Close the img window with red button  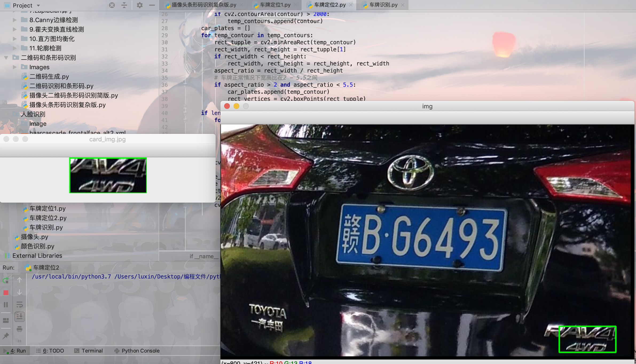[x=227, y=106]
